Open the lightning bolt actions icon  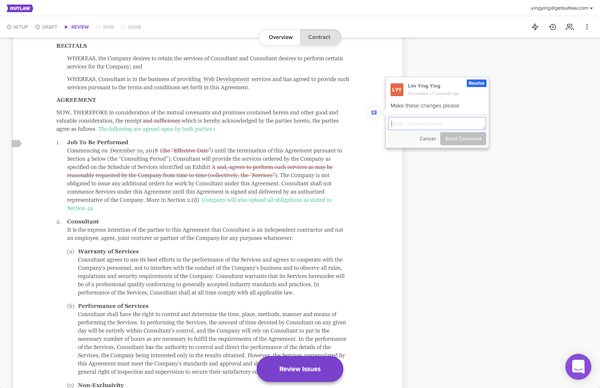[535, 27]
